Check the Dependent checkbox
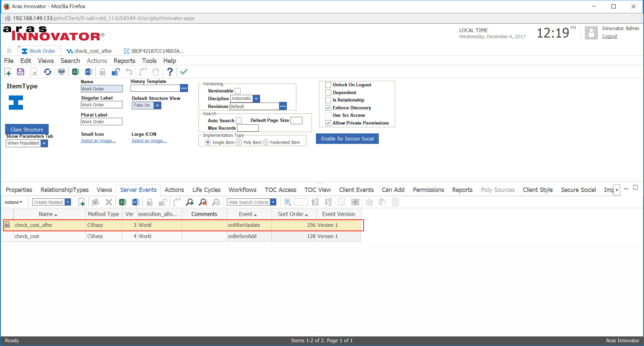Image resolution: width=644 pixels, height=346 pixels. click(328, 92)
